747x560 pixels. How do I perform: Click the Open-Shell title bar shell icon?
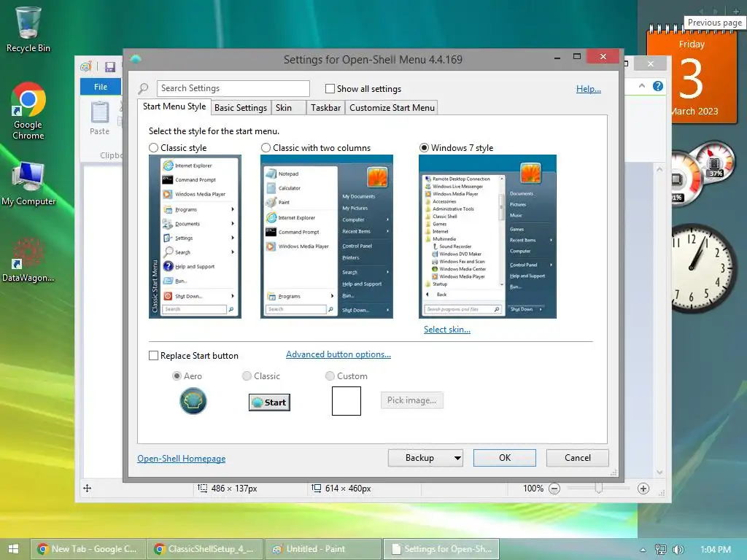pos(136,59)
